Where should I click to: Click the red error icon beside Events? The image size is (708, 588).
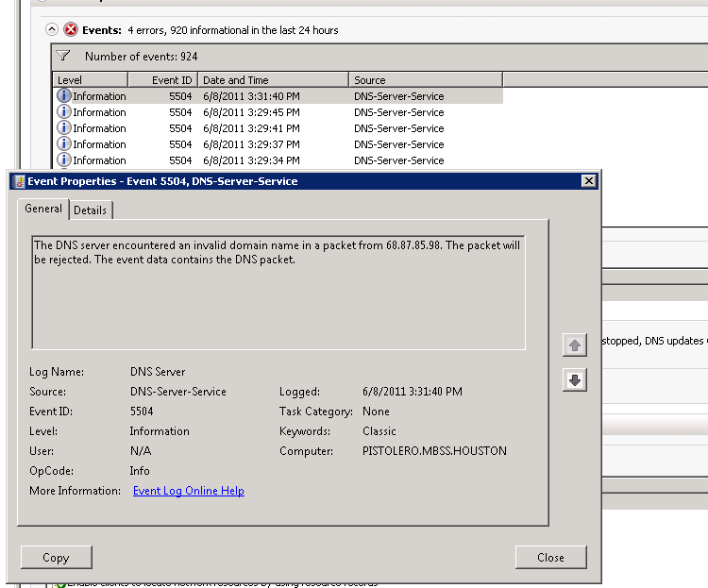point(71,30)
